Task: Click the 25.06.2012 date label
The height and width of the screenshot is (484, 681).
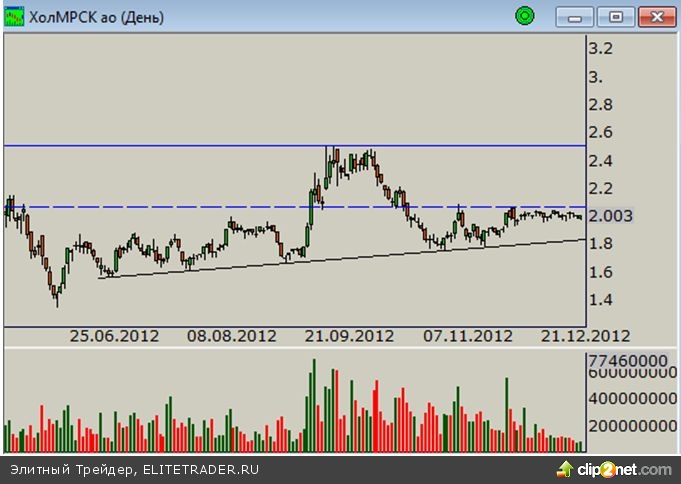Action: pos(114,336)
